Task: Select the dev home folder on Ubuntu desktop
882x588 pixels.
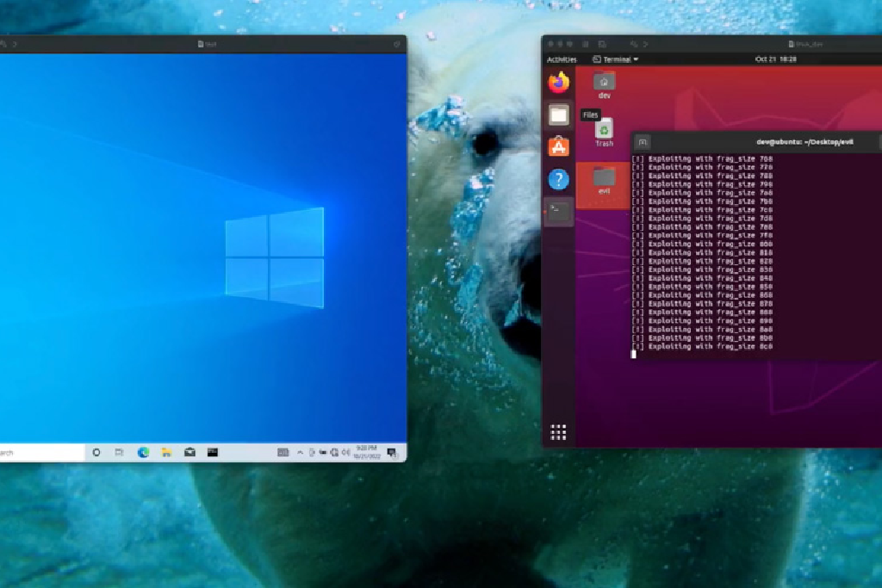Action: point(604,85)
